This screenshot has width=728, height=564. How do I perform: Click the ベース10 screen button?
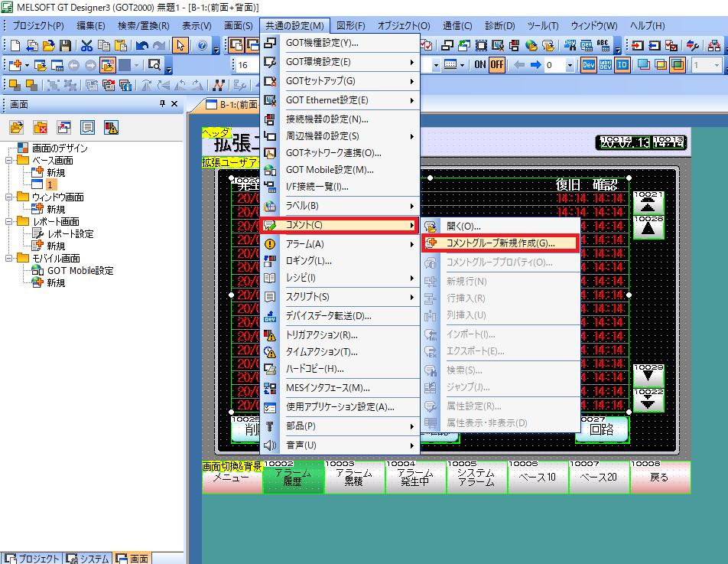(538, 478)
